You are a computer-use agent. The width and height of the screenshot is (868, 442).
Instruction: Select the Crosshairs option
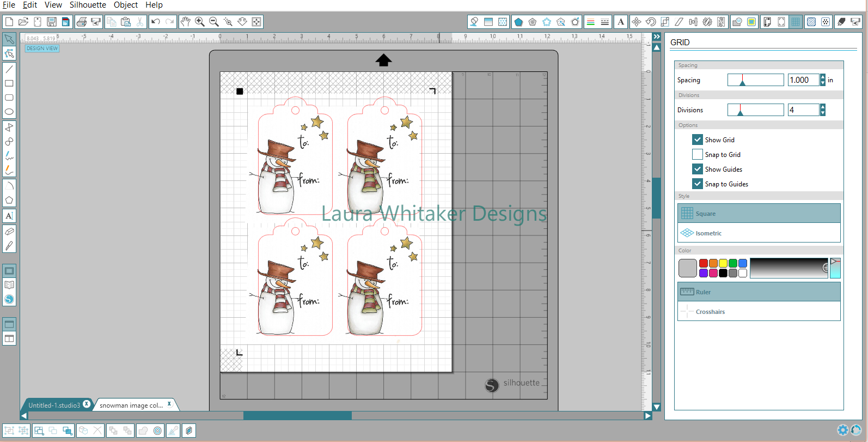click(759, 311)
